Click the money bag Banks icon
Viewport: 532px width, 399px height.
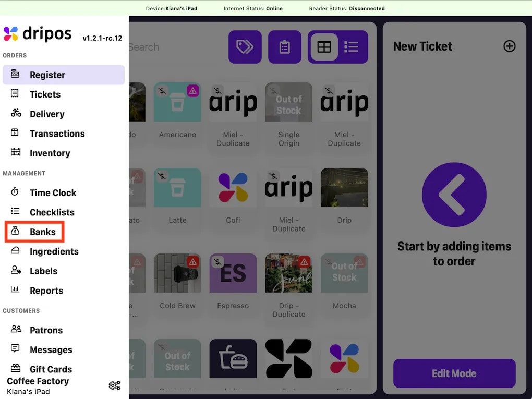tap(15, 231)
